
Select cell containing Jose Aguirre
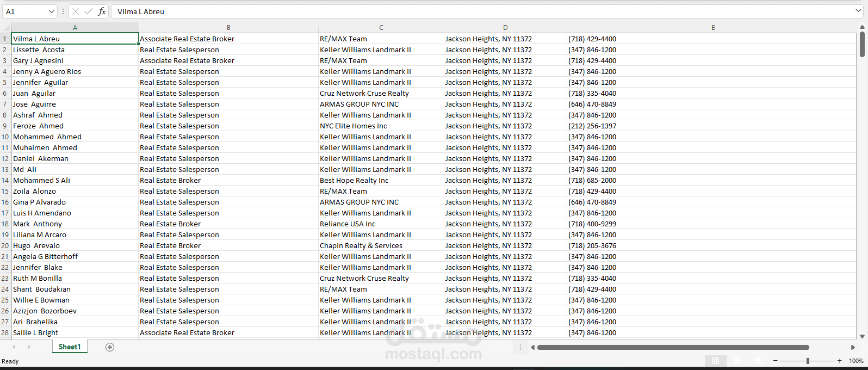click(75, 104)
